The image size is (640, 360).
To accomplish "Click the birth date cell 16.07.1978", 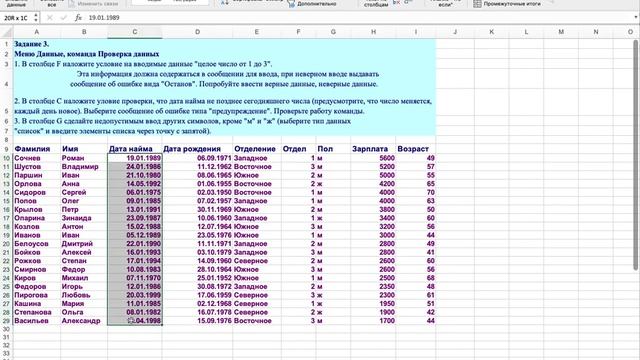I will pyautogui.click(x=198, y=312).
